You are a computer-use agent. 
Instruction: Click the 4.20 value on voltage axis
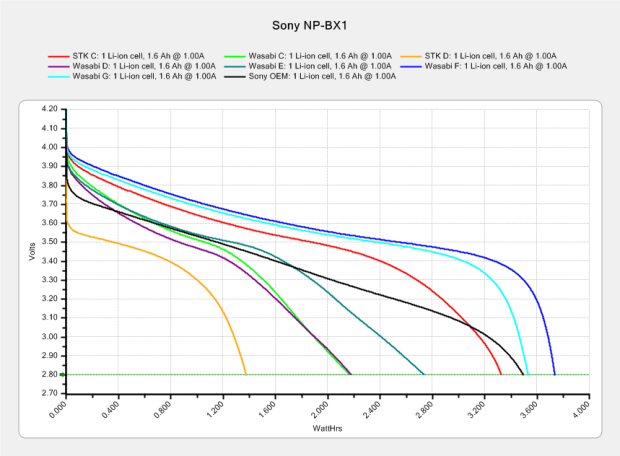click(49, 109)
